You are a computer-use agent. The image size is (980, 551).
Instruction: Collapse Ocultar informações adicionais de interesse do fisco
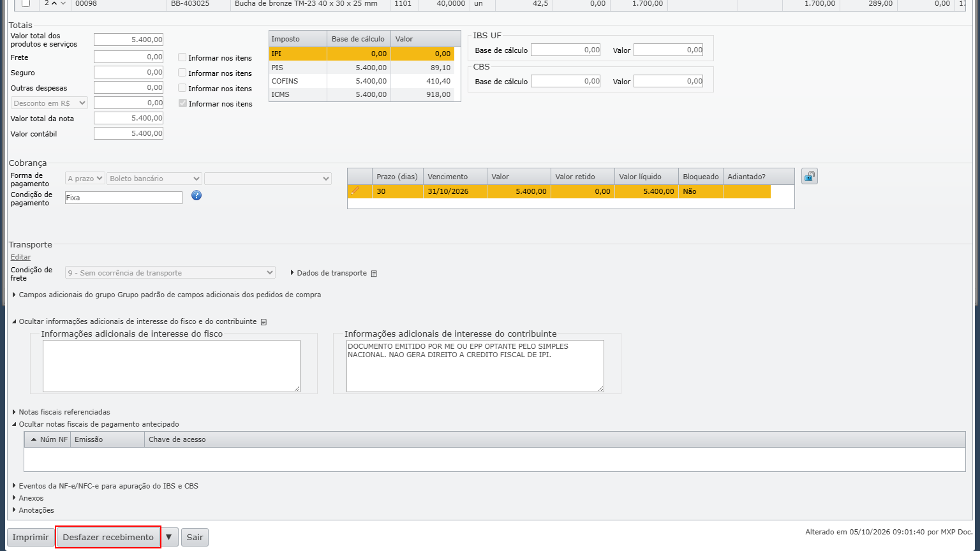tap(134, 321)
